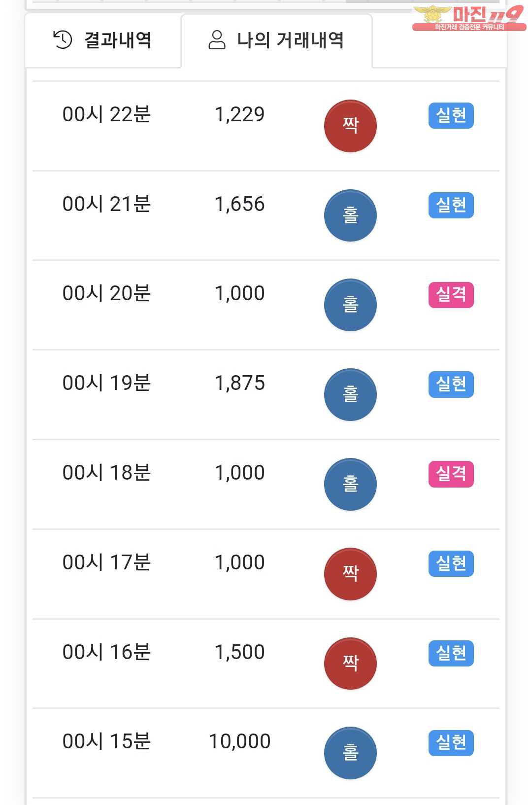Select the 나의 거래내역 tab
Image resolution: width=532 pixels, height=805 pixels.
[x=276, y=40]
